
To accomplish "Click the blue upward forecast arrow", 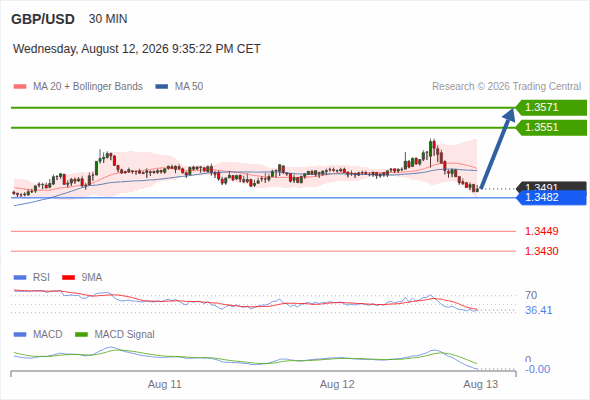I will 497,148.
